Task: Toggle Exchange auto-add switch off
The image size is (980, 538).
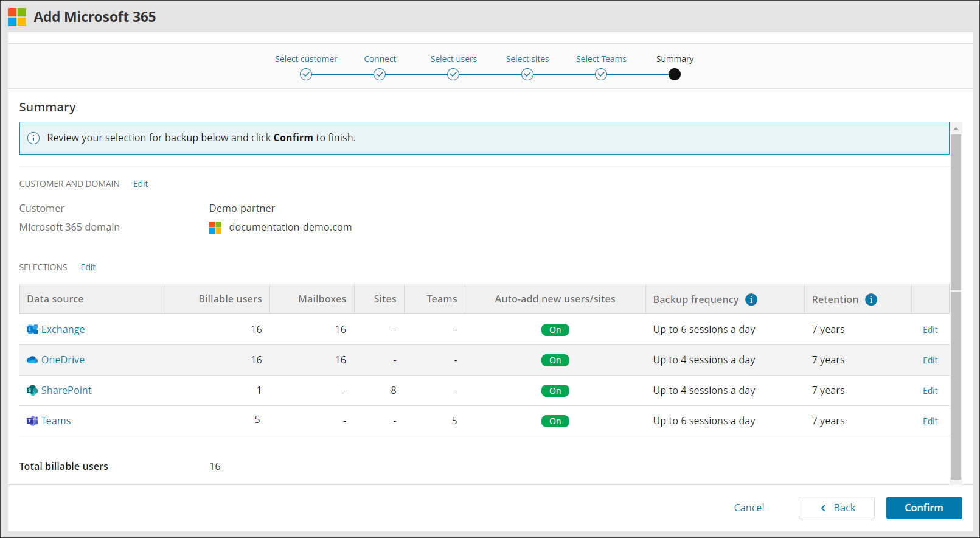Action: 555,330
